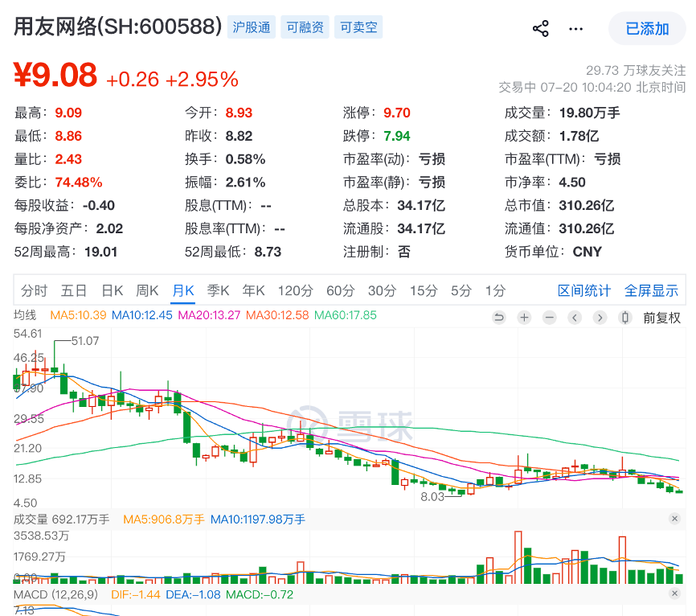This screenshot has height=616, width=696.
Task: Switch to the 周K weekly chart tab
Action: (147, 291)
